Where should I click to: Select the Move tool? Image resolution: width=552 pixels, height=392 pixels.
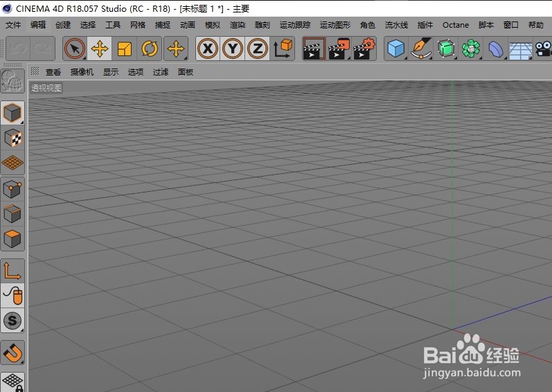(x=100, y=48)
